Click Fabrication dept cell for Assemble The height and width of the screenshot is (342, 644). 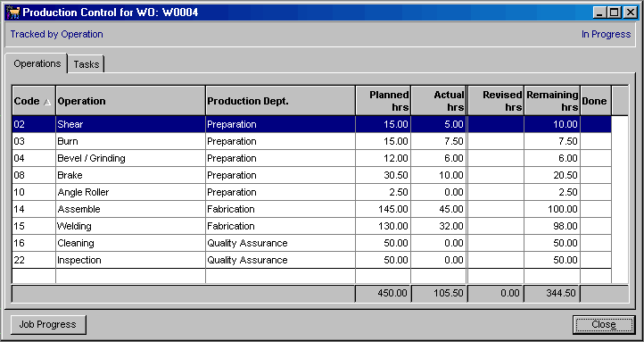[280, 209]
